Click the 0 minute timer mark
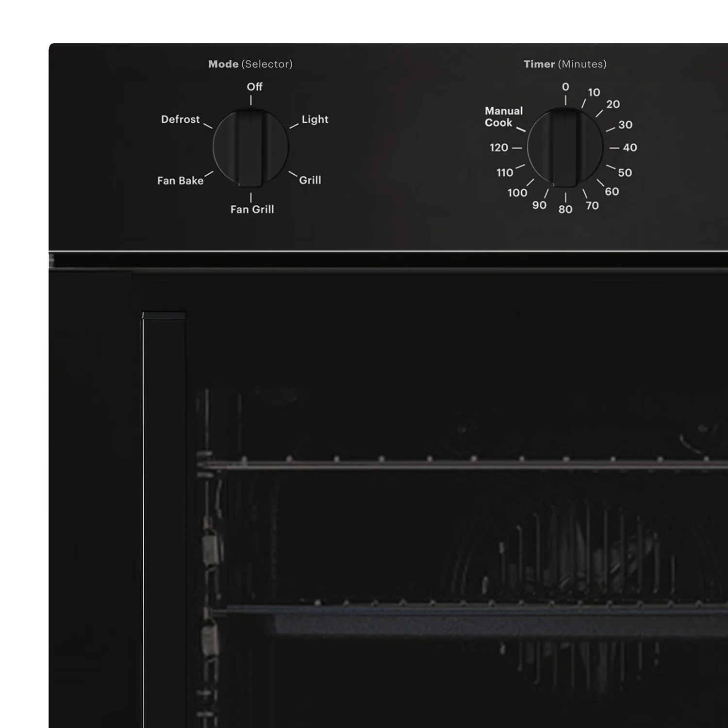This screenshot has width=728, height=728. tap(565, 87)
